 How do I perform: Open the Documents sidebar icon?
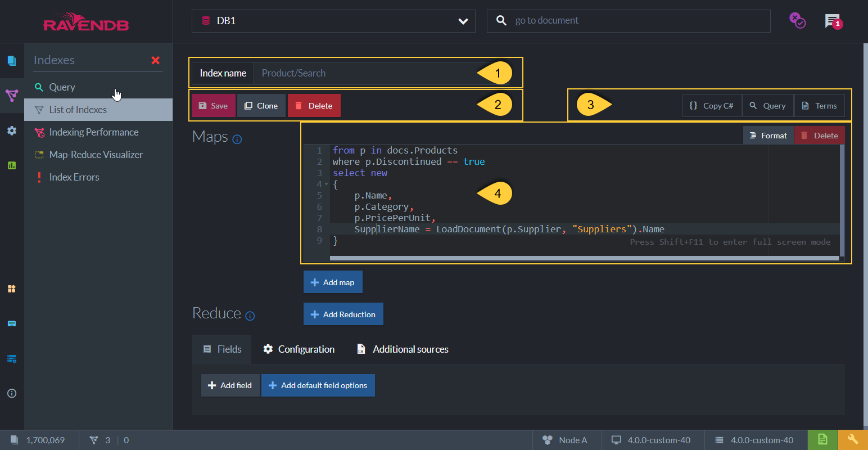point(12,61)
